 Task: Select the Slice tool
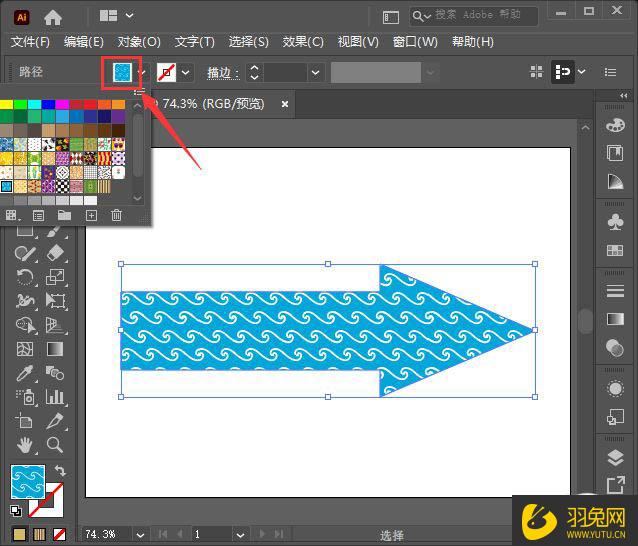click(55, 421)
